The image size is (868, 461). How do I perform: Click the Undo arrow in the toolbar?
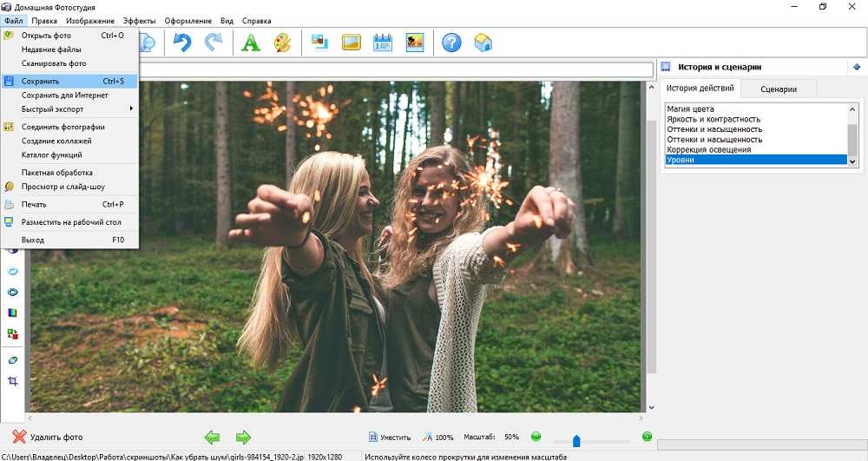coord(182,43)
